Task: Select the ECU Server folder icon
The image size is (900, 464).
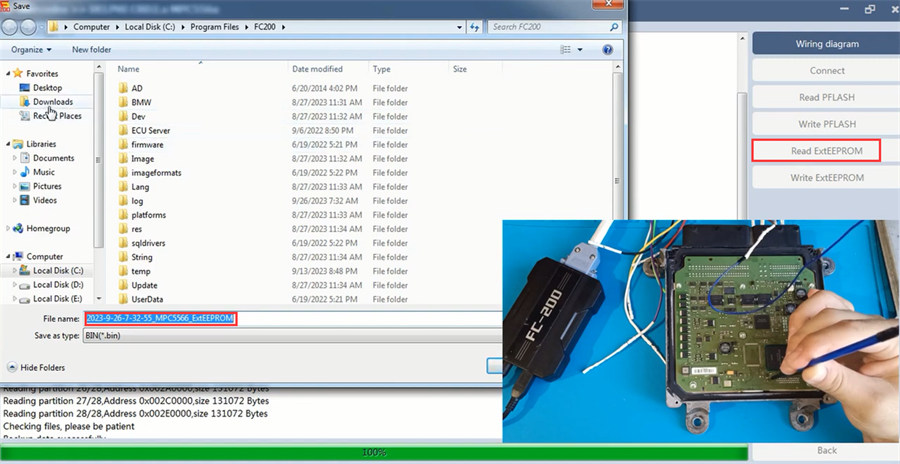Action: point(123,130)
